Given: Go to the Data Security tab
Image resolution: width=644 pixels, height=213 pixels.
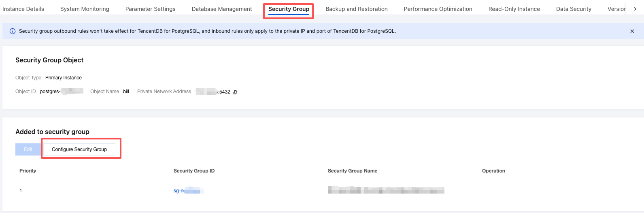Looking at the screenshot, I should 574,9.
